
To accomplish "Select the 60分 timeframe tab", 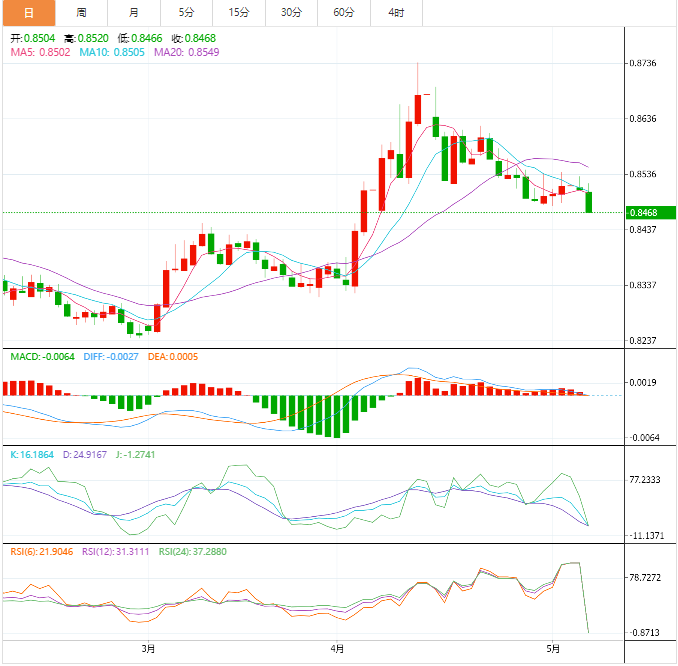I will coord(344,13).
